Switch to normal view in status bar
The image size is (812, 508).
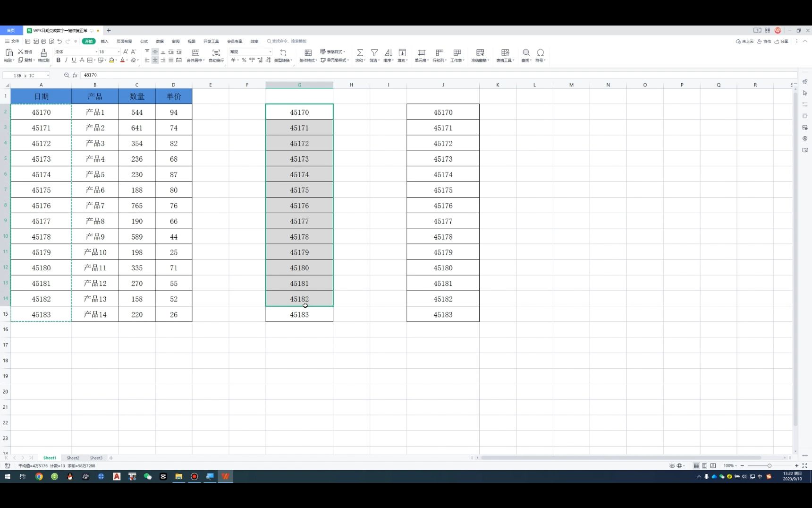pyautogui.click(x=696, y=465)
